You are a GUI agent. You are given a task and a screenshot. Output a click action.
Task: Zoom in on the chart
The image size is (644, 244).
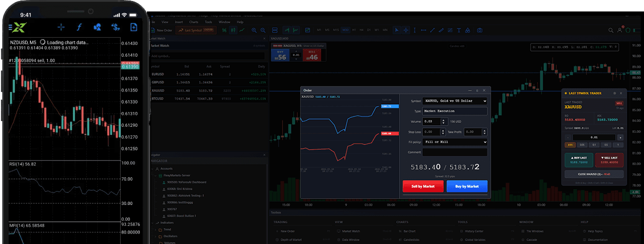coord(254,30)
